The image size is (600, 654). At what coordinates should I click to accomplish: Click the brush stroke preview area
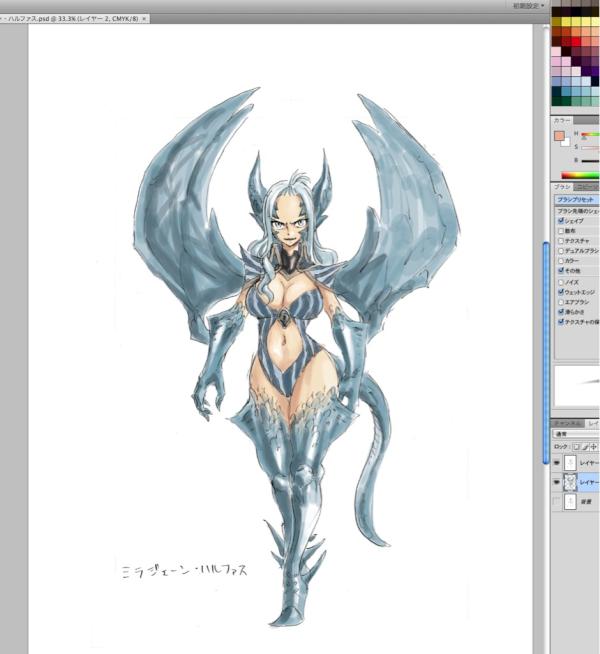click(577, 386)
